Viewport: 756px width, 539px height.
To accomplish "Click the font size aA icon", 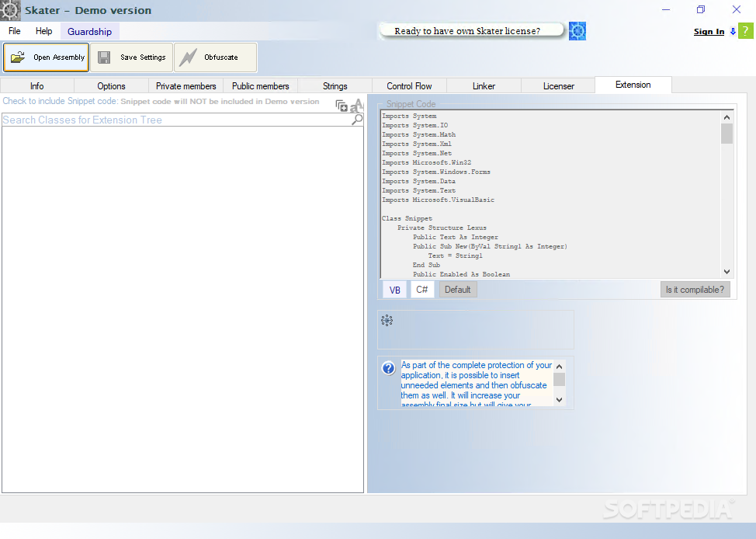I will coord(357,105).
